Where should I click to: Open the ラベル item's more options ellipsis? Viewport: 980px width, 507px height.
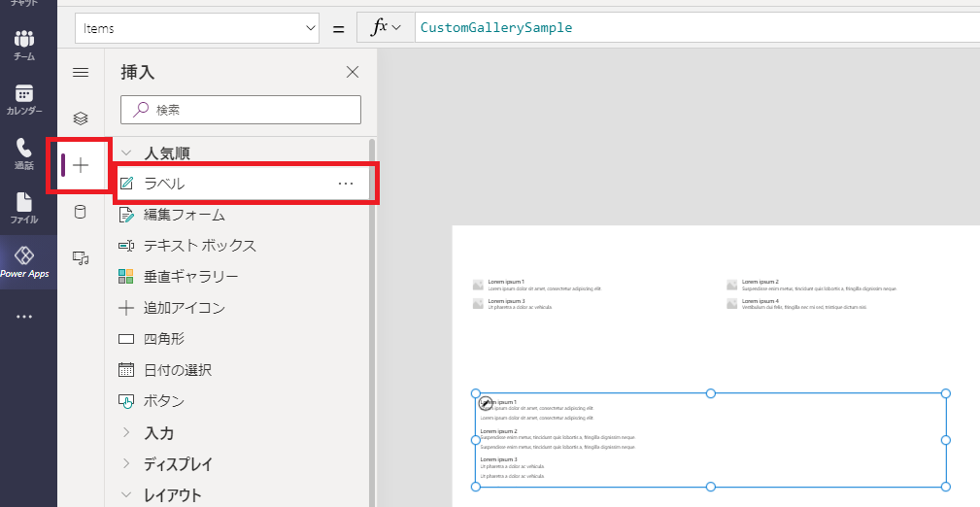pos(346,184)
